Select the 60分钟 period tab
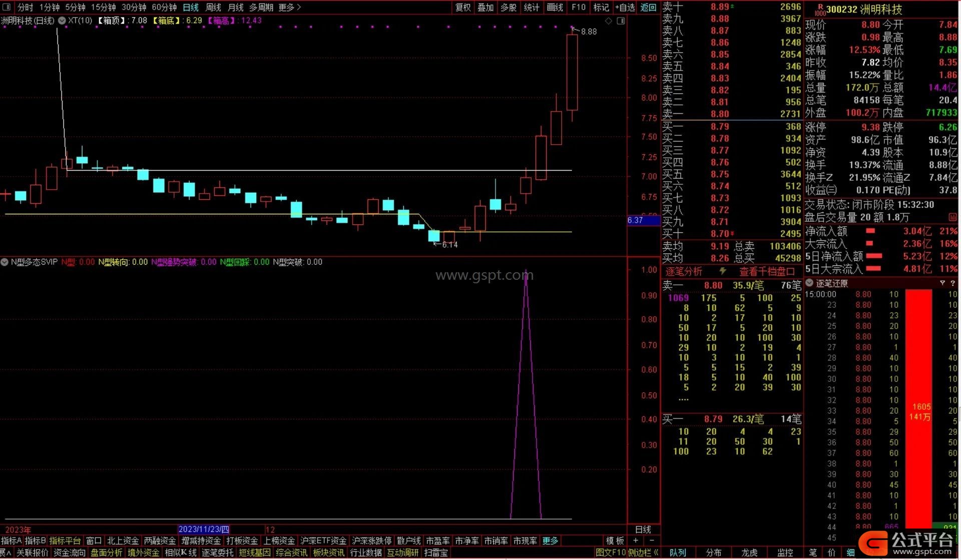Screen dimensions: 961x560 click(164, 8)
